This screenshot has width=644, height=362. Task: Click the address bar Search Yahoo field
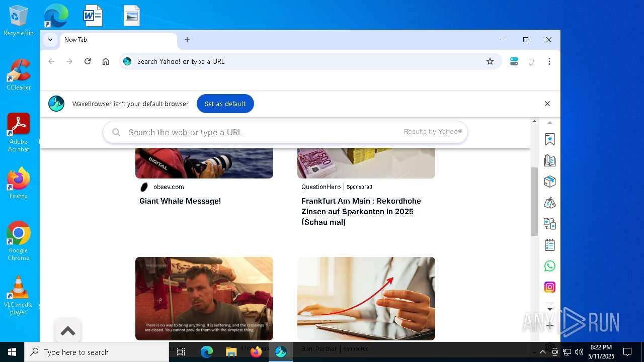[309, 61]
